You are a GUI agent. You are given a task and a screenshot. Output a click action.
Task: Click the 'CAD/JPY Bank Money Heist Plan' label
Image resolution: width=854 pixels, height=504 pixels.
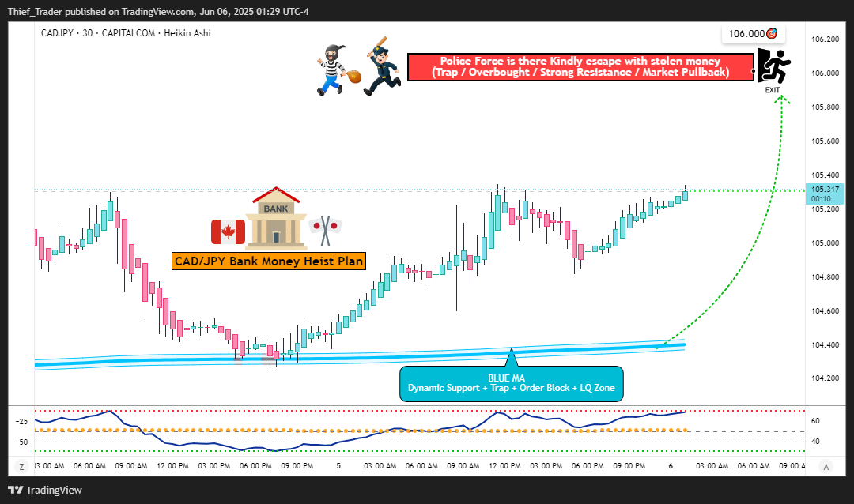pos(269,261)
